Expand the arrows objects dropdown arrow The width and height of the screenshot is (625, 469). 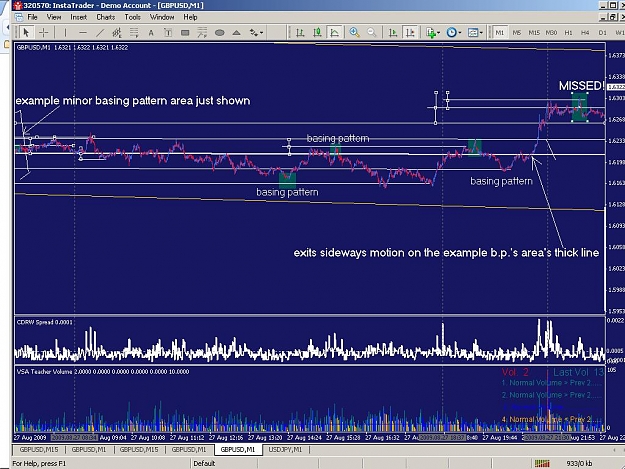tap(261, 33)
